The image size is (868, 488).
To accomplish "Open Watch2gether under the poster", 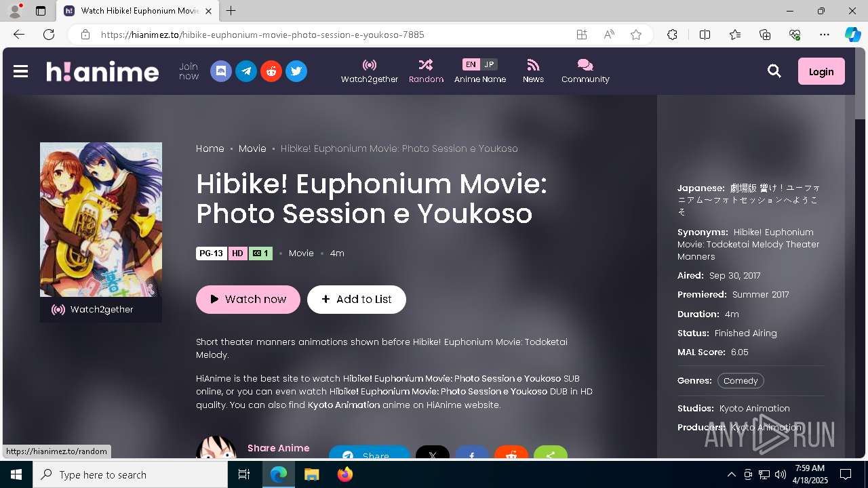I will pos(101,310).
